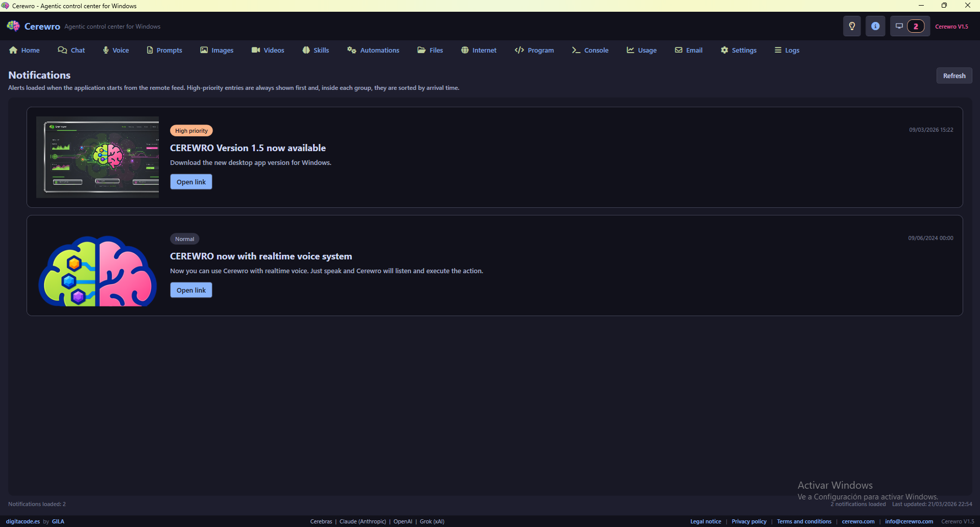The height and width of the screenshot is (527, 980).
Task: Open the Prompts section
Action: click(164, 50)
